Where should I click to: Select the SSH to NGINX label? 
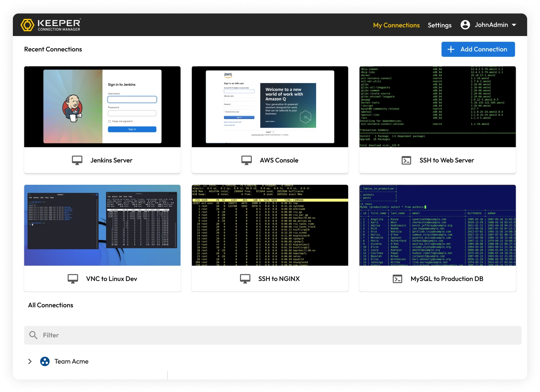[279, 279]
